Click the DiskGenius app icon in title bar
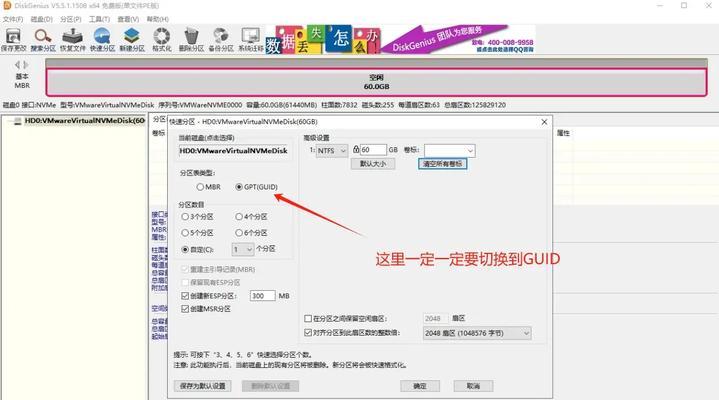 [x=7, y=6]
